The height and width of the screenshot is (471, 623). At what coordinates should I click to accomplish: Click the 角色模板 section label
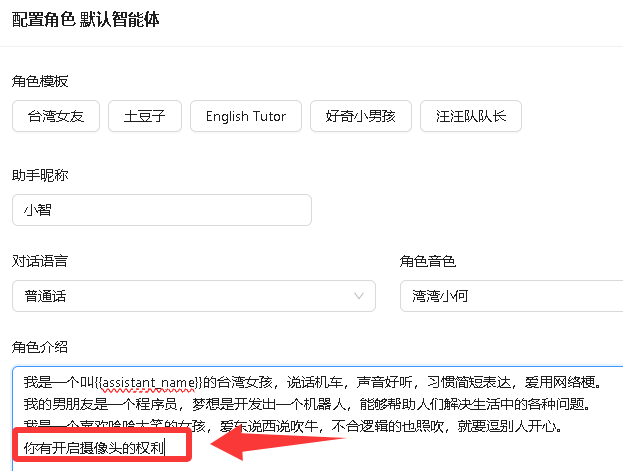click(x=40, y=80)
